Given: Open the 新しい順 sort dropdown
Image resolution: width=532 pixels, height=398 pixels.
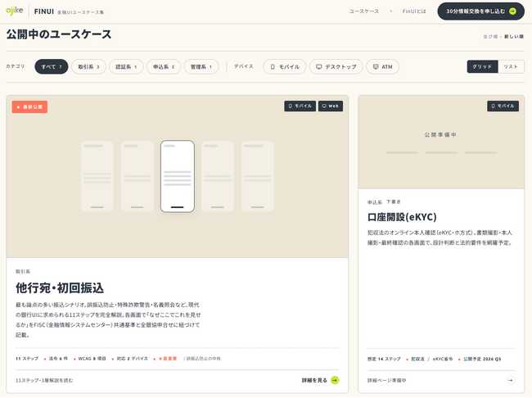Looking at the screenshot, I should pyautogui.click(x=514, y=36).
